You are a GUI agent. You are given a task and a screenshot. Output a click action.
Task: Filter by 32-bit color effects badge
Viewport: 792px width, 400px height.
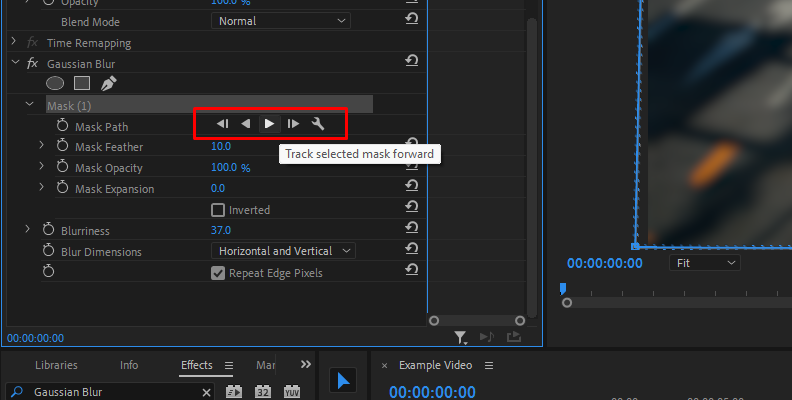[x=263, y=391]
